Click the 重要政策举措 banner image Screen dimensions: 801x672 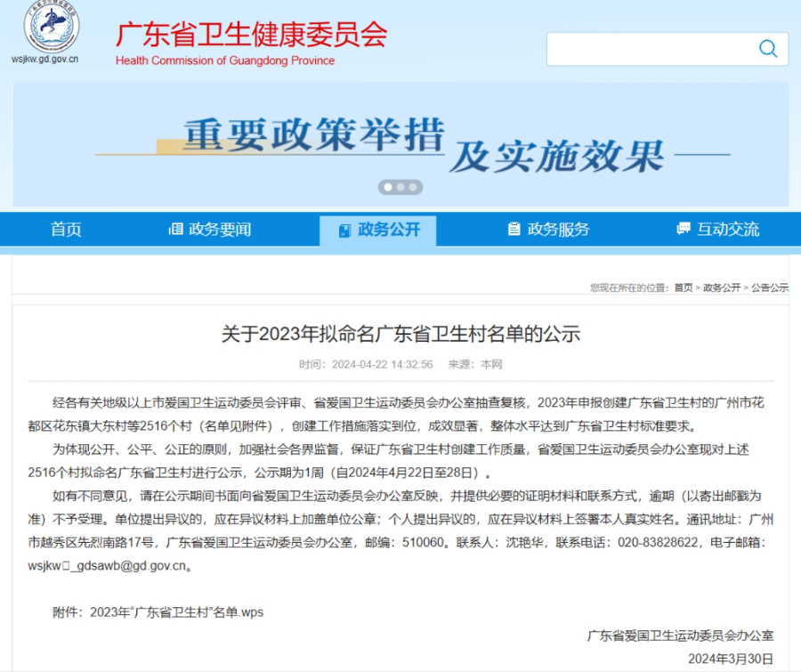(x=400, y=140)
